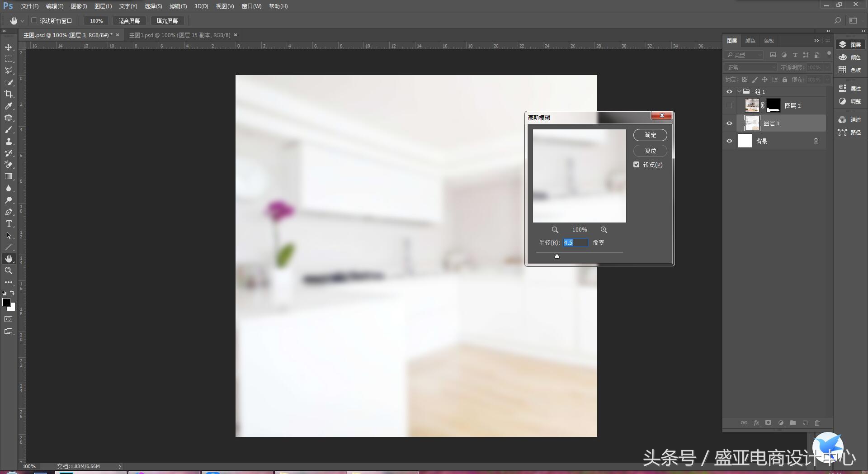Click zoom-out icon in Gaussian Blur dialog
868x474 pixels.
(555, 230)
